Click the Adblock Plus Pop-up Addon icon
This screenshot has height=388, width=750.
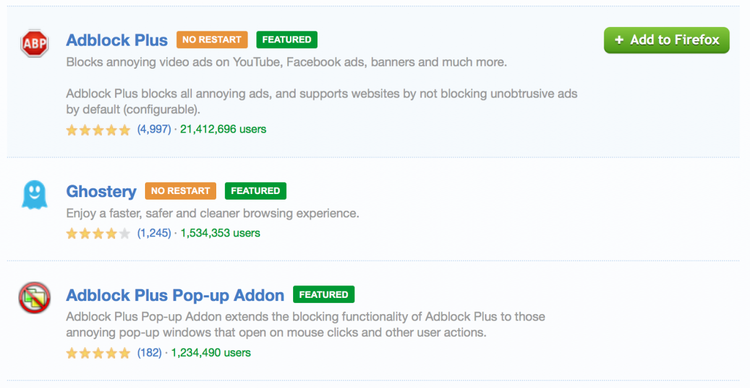pos(34,298)
